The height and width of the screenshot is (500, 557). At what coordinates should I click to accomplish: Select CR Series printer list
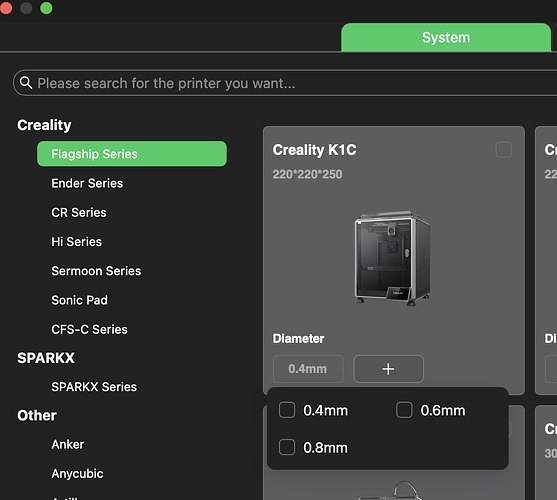pos(79,212)
